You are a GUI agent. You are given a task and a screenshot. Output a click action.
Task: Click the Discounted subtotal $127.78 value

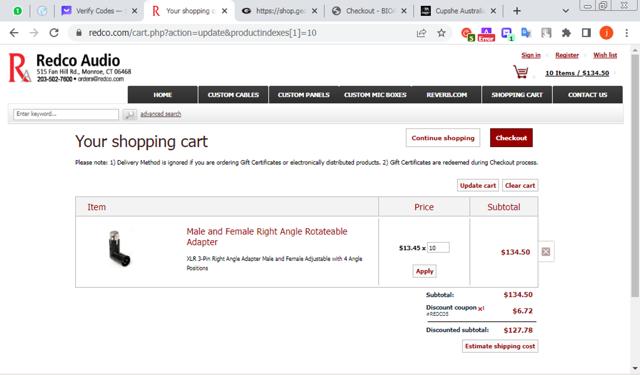point(518,330)
